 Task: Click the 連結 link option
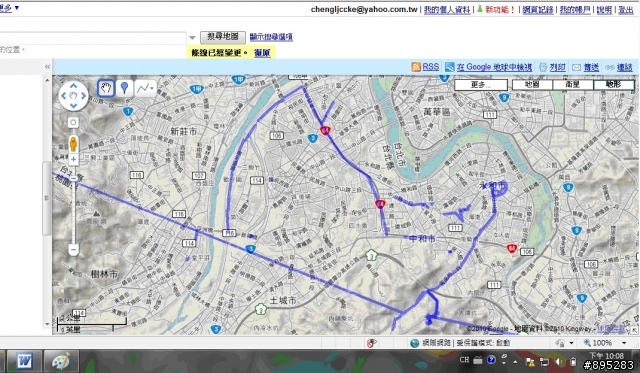[x=624, y=67]
